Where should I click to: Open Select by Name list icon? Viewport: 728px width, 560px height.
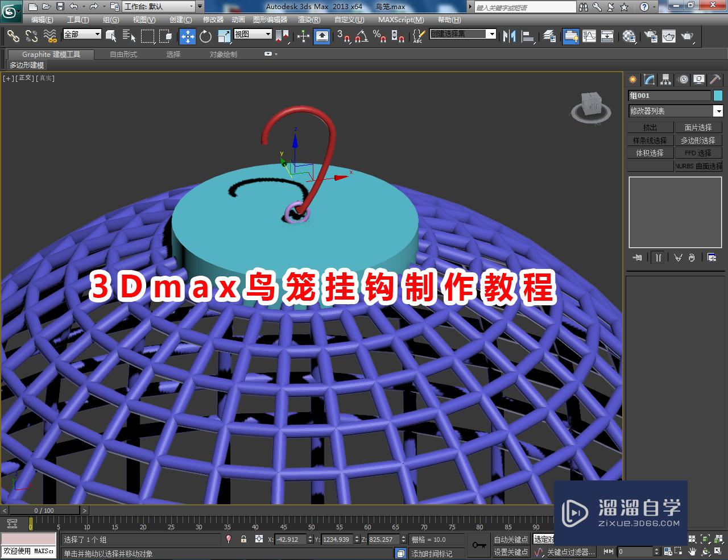[x=129, y=36]
